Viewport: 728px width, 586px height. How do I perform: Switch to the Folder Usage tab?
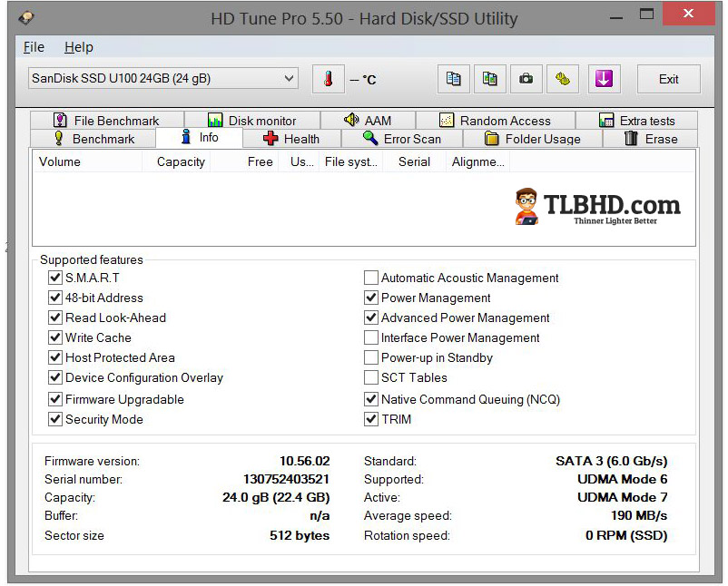tap(533, 139)
